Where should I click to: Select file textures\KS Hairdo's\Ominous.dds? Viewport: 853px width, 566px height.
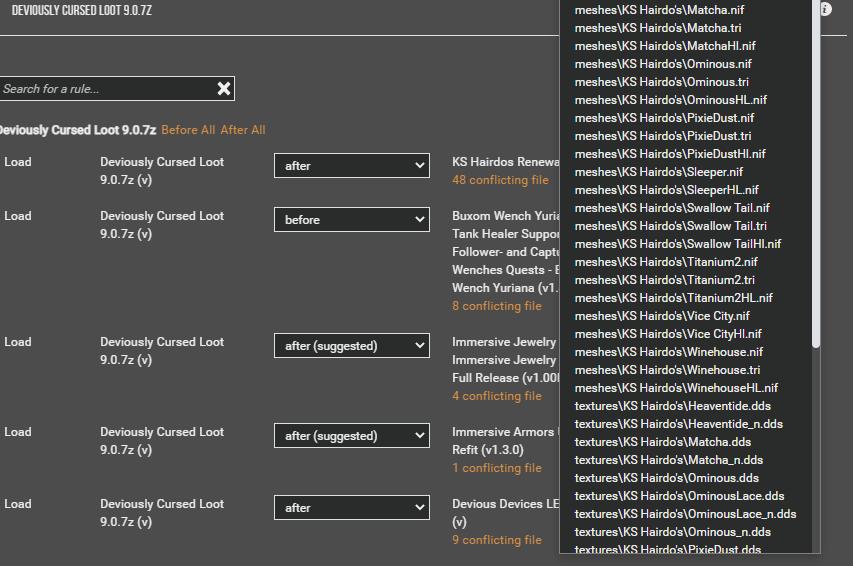point(666,477)
